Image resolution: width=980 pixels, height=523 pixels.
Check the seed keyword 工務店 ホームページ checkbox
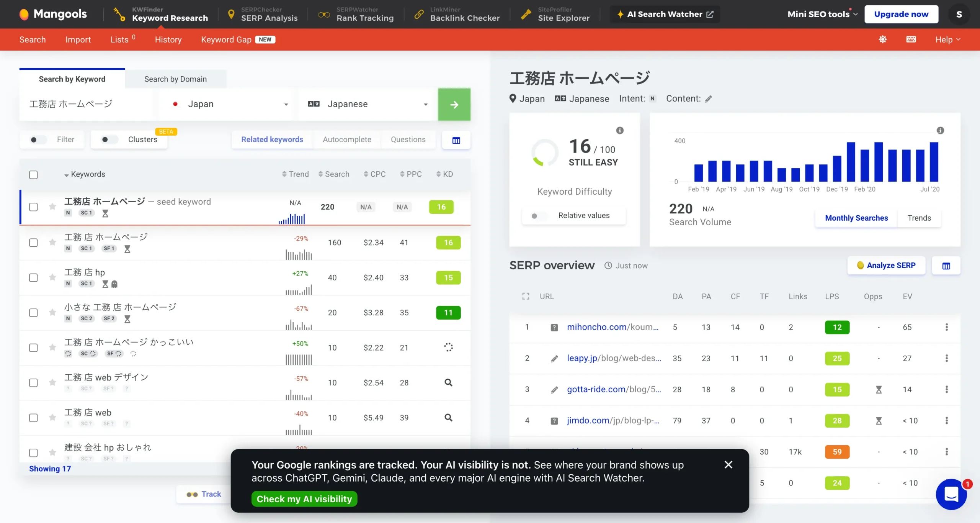click(33, 207)
